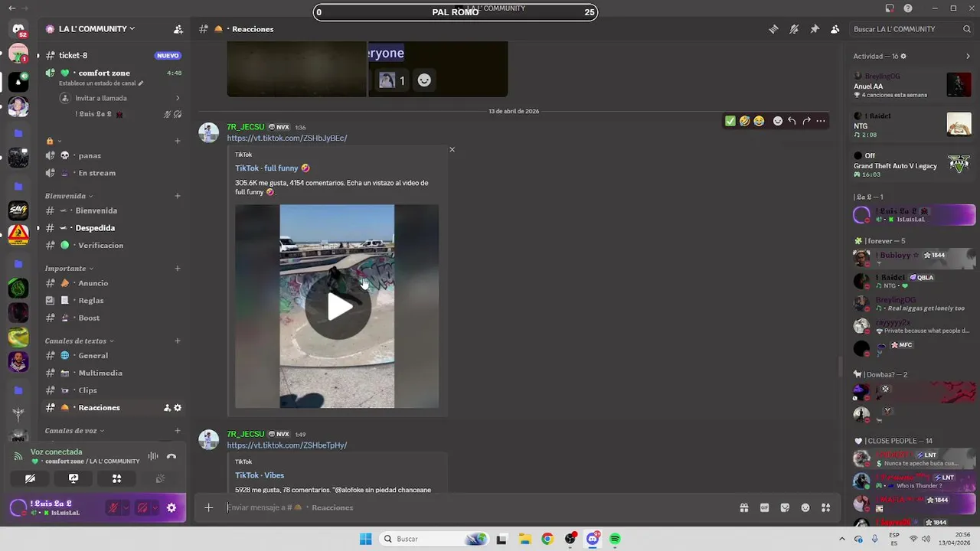Play the TikTok skatepark video
The height and width of the screenshot is (551, 980).
click(338, 306)
